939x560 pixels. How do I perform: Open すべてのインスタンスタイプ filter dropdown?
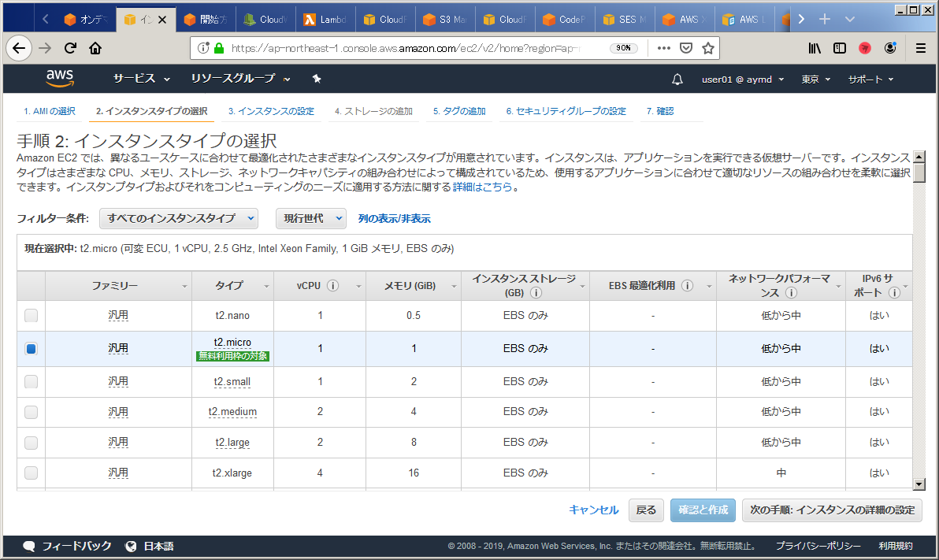[179, 219]
